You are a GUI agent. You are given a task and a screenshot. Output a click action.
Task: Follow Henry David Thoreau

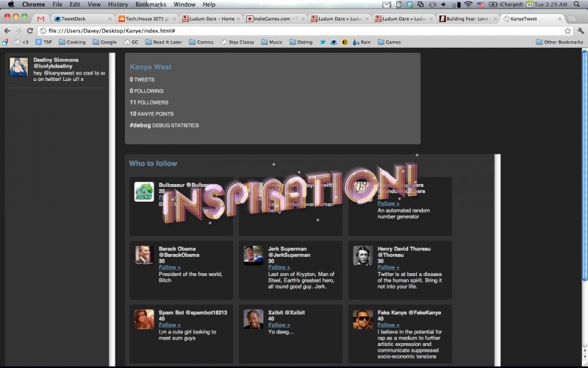[x=389, y=267]
